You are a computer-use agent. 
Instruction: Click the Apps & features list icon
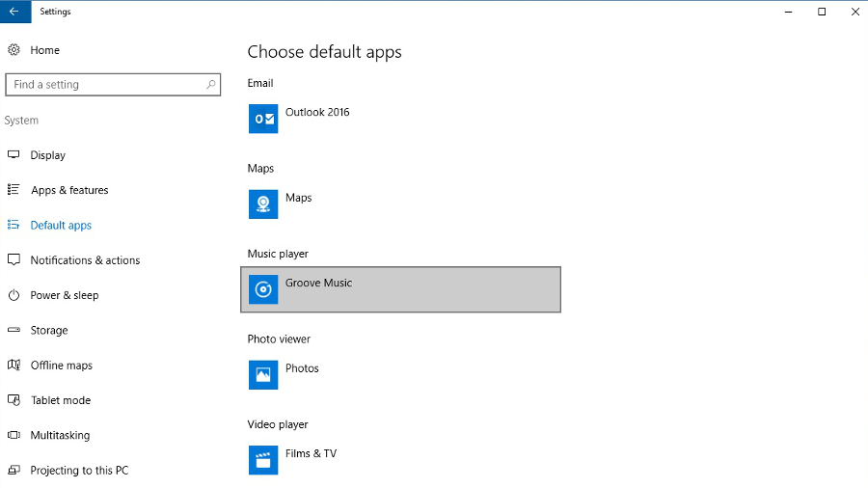point(14,190)
